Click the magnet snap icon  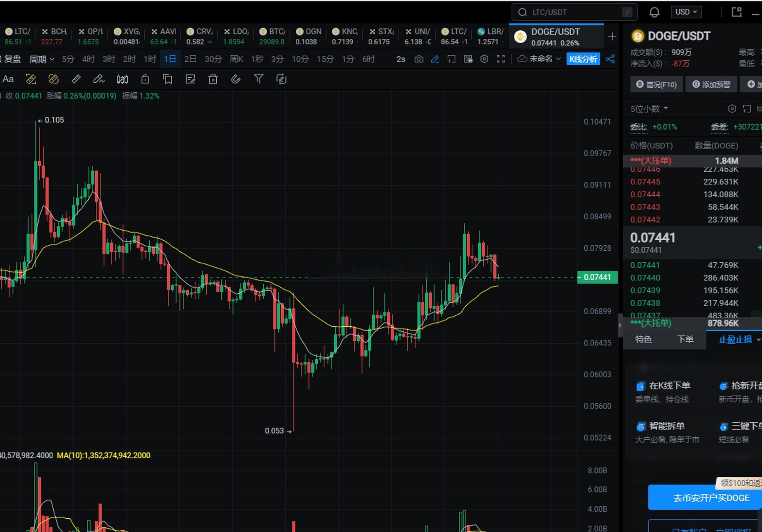click(x=236, y=79)
